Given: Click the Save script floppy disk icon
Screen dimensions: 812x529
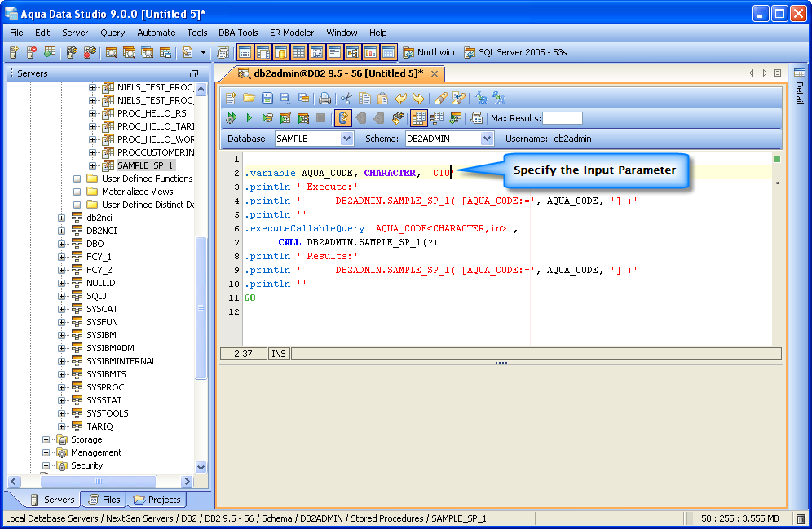Looking at the screenshot, I should click(x=267, y=98).
